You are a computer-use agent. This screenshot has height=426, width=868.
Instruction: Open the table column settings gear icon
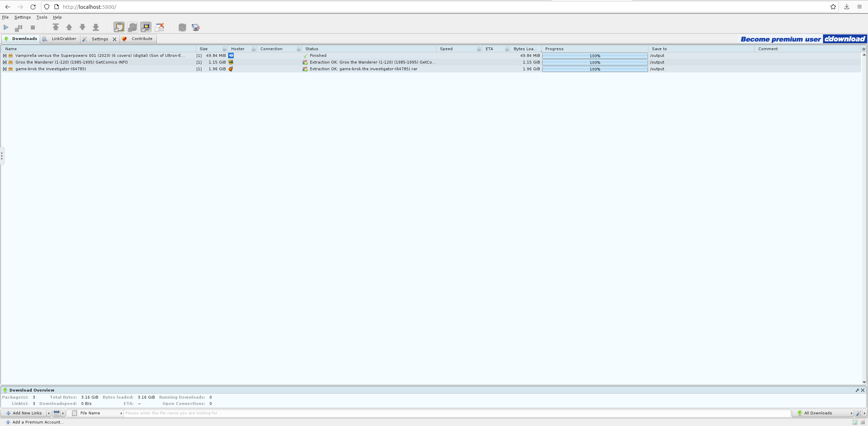point(863,49)
